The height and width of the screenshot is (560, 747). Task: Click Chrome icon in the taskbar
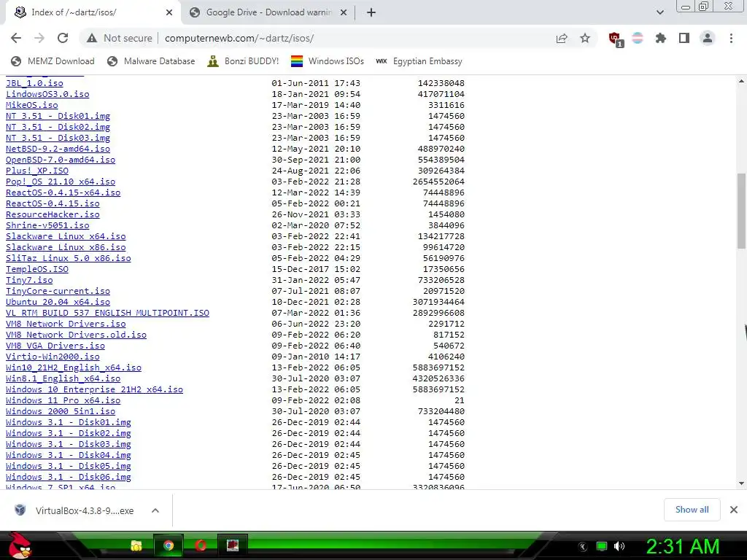point(169,545)
